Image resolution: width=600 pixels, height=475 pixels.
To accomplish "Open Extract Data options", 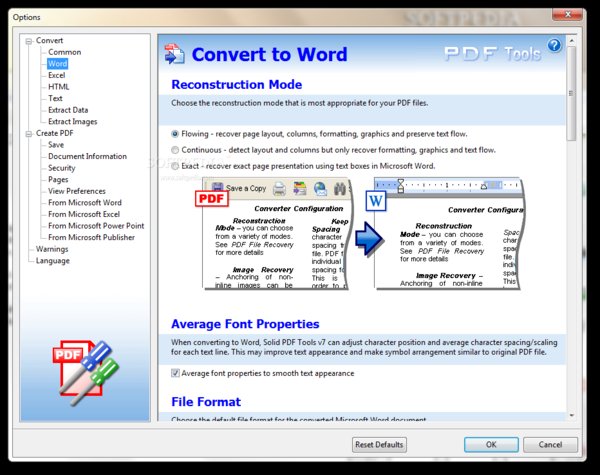I will click(68, 110).
